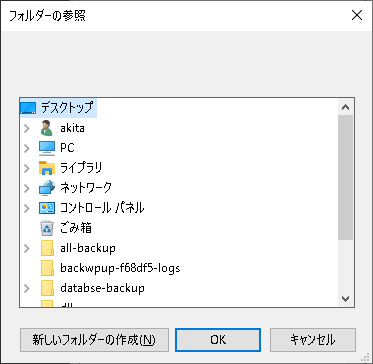Click the 新しいフォルダーの作成(N) button

coord(94,340)
